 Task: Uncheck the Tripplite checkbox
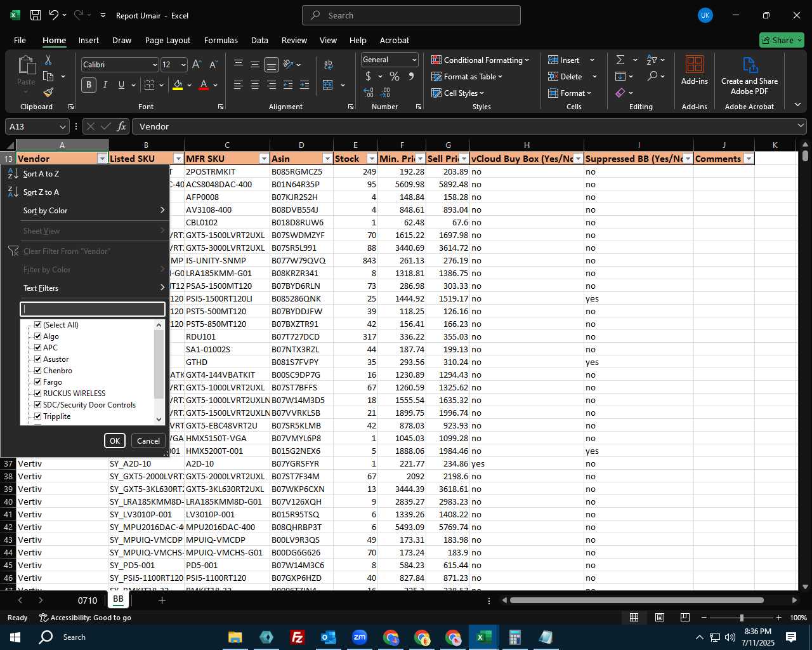(37, 416)
